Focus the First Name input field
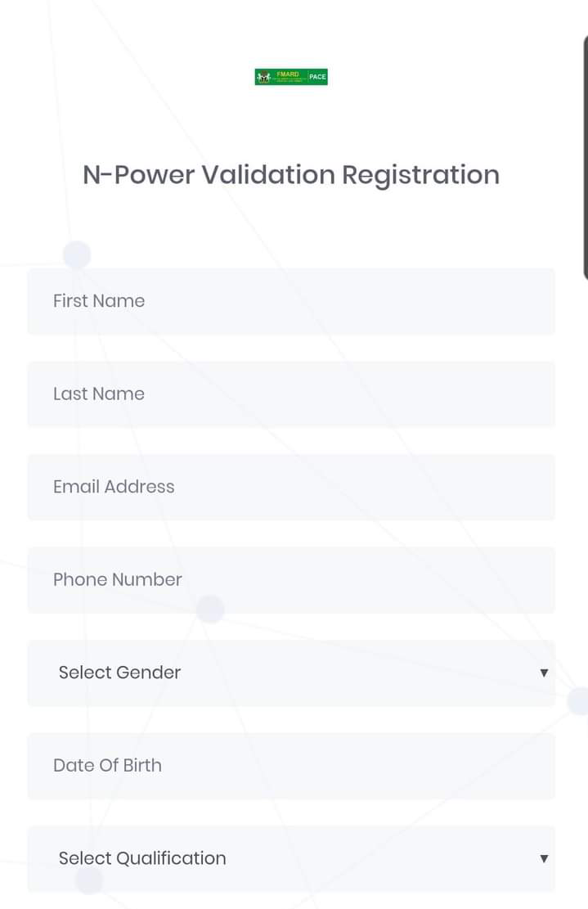588x909 pixels. coord(290,301)
